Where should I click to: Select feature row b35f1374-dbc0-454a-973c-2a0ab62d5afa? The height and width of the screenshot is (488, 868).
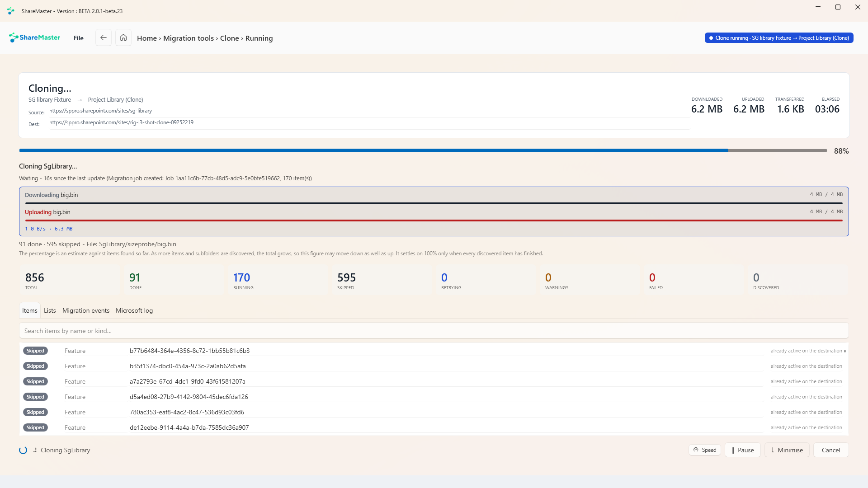(x=433, y=366)
